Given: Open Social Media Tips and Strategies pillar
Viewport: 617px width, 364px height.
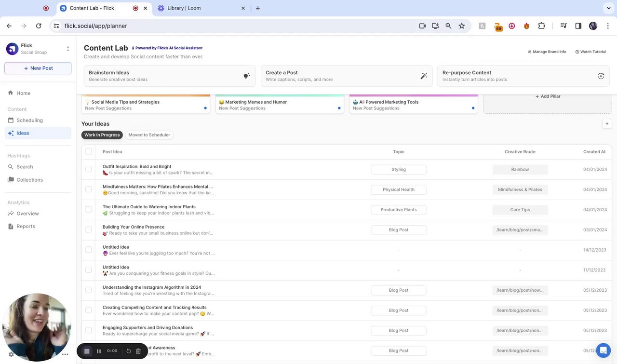Looking at the screenshot, I should [x=146, y=104].
